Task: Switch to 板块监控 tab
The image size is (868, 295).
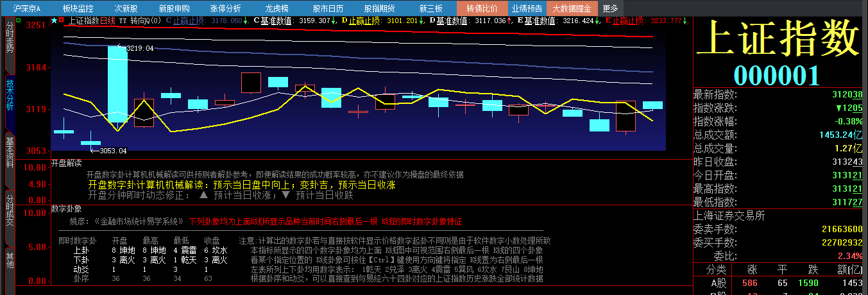Action: pos(78,8)
